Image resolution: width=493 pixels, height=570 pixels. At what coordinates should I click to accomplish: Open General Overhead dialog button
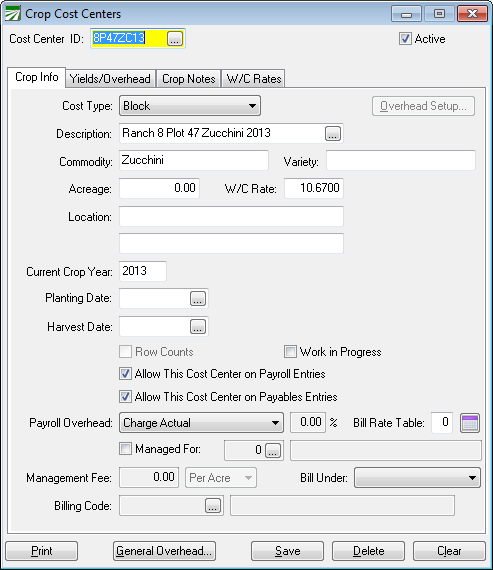point(164,551)
